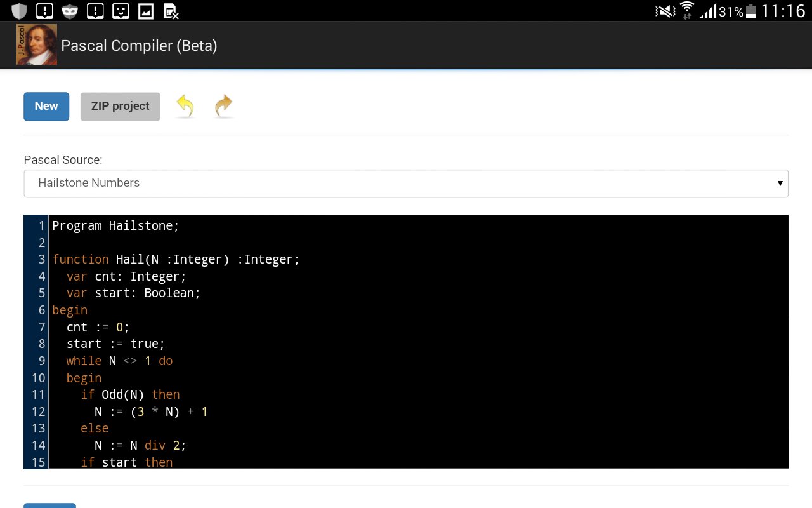Screen dimensions: 812x508
Task: Tap the smiley face notification icon
Action: [121, 11]
